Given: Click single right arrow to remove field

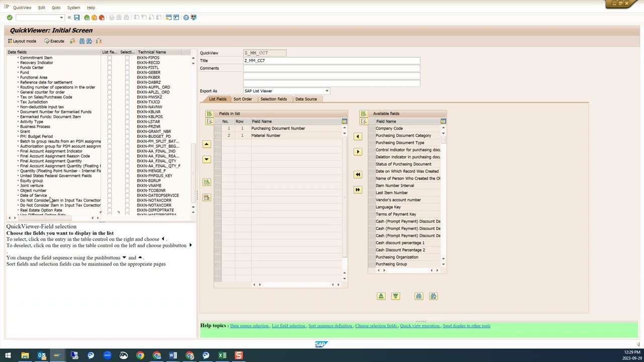Looking at the screenshot, I should 358,152.
